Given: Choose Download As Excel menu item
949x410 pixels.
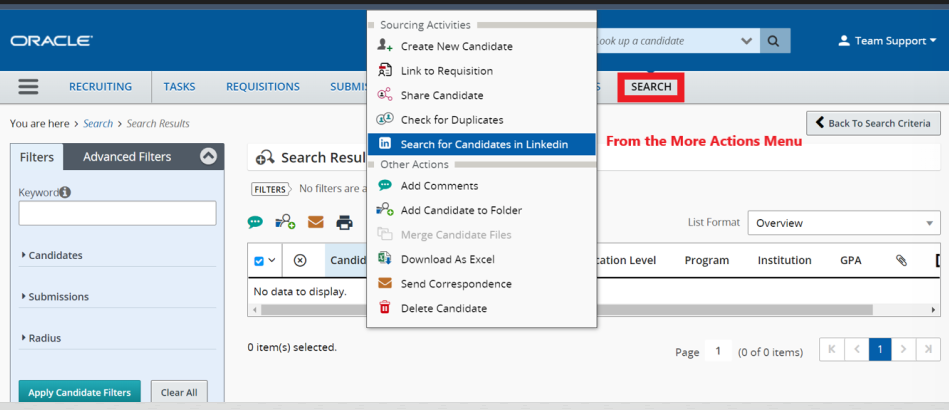Looking at the screenshot, I should tap(482, 259).
